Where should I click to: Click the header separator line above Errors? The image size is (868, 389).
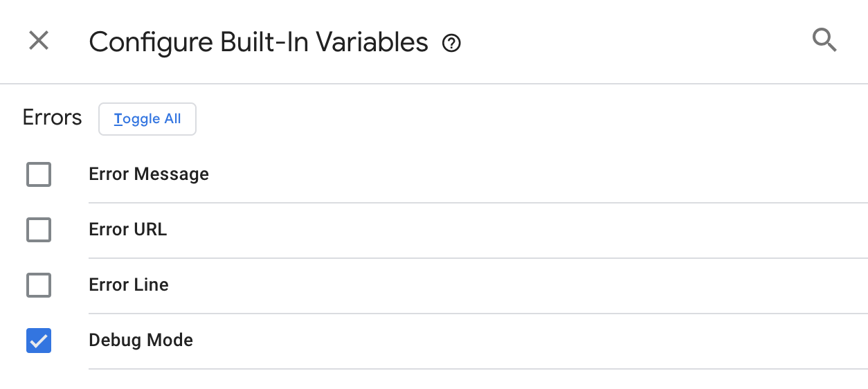(x=434, y=84)
